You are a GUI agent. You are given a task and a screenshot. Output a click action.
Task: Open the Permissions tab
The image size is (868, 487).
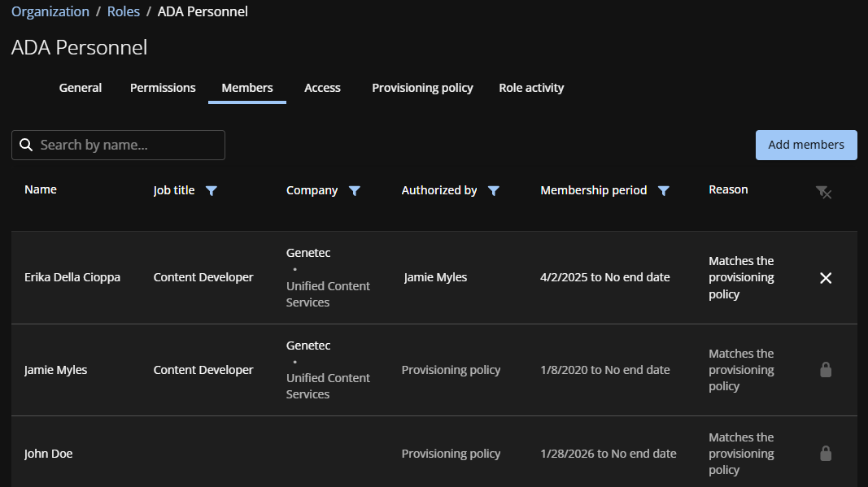click(163, 88)
